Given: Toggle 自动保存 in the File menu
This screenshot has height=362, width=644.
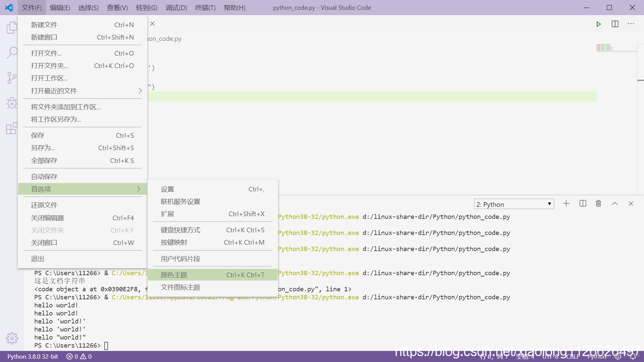Looking at the screenshot, I should coord(83,177).
